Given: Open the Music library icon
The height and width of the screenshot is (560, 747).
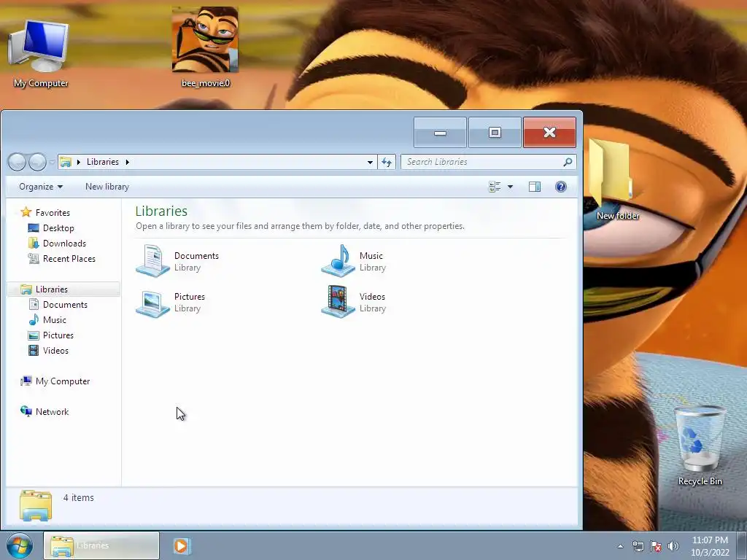Looking at the screenshot, I should click(x=338, y=260).
